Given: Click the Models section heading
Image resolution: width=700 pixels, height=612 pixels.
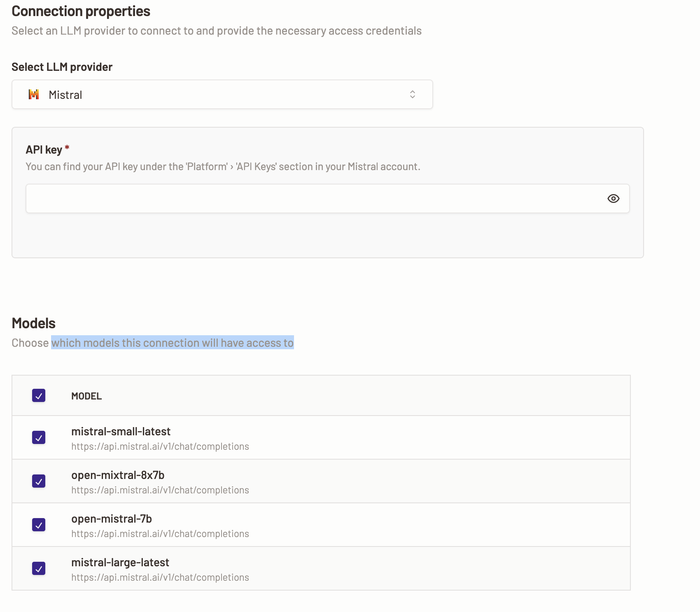Looking at the screenshot, I should point(34,323).
